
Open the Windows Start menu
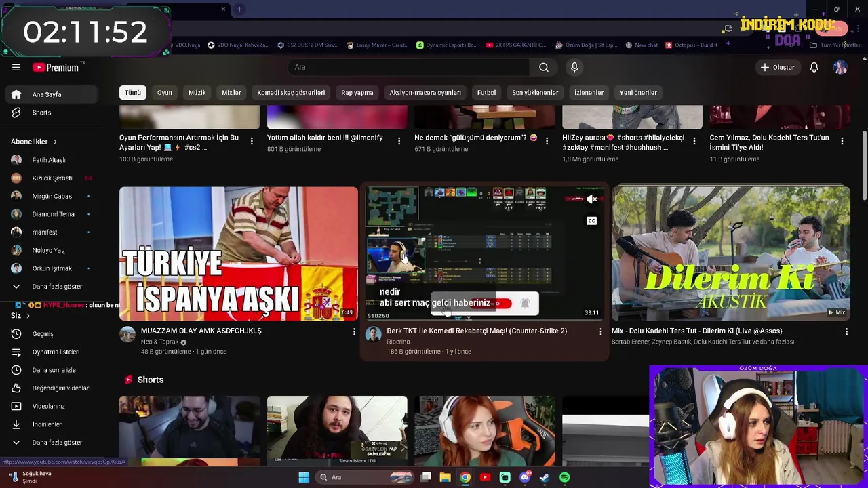[x=304, y=477]
